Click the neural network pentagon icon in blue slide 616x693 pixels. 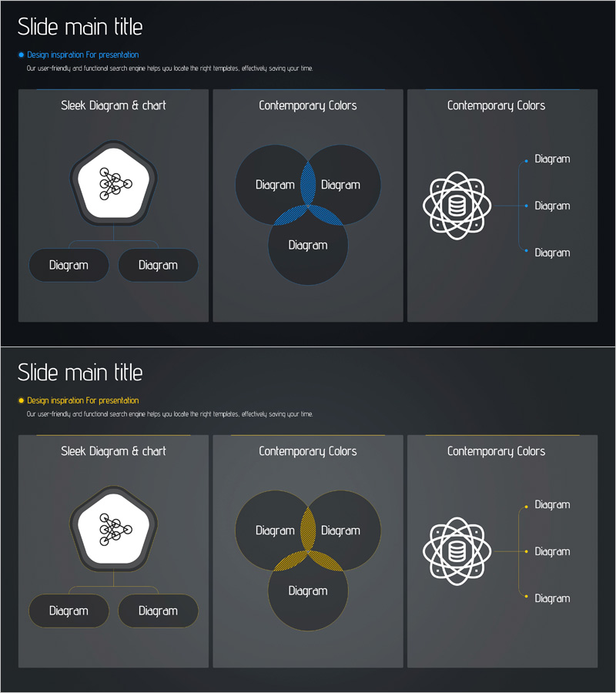click(114, 183)
